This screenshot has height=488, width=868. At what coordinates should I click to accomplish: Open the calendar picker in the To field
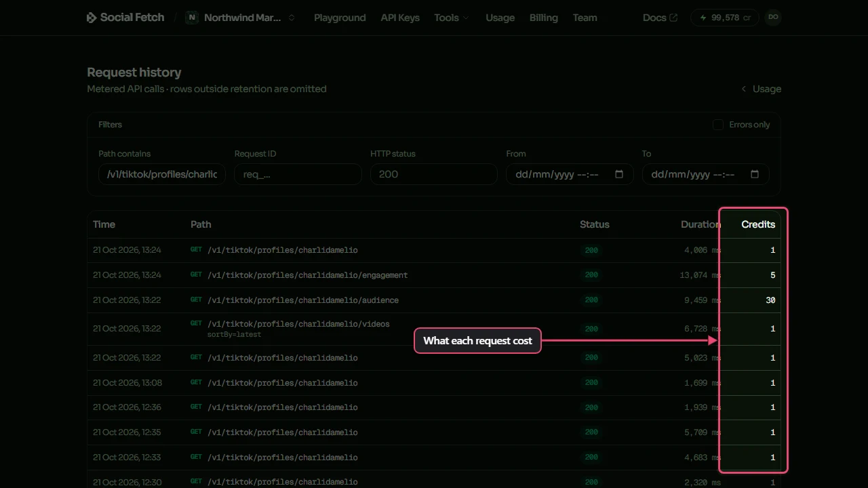(x=755, y=174)
